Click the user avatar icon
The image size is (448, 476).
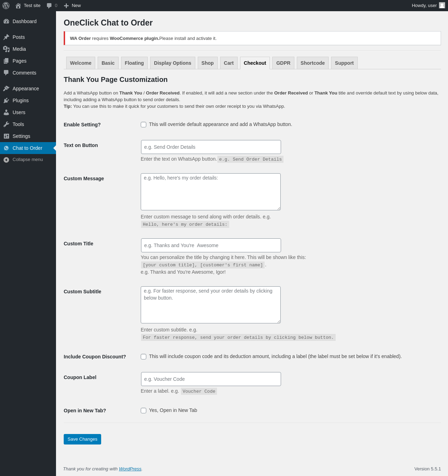pyautogui.click(x=442, y=5)
